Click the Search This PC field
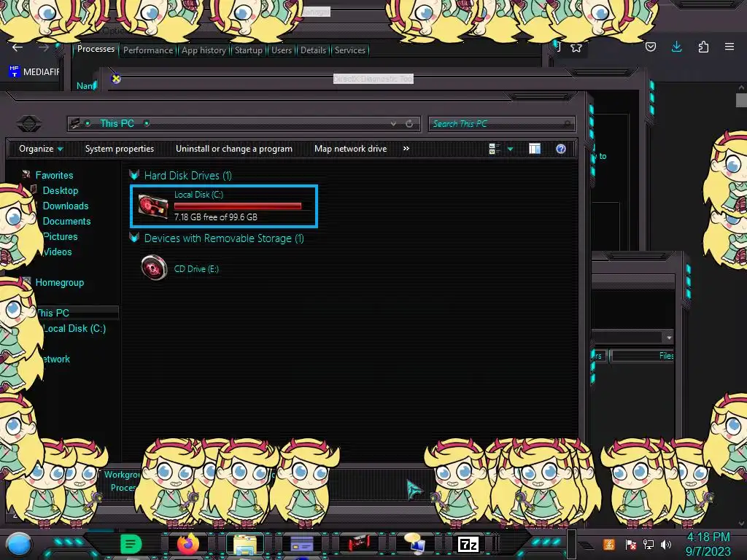Image resolution: width=747 pixels, height=560 pixels. 502,124
